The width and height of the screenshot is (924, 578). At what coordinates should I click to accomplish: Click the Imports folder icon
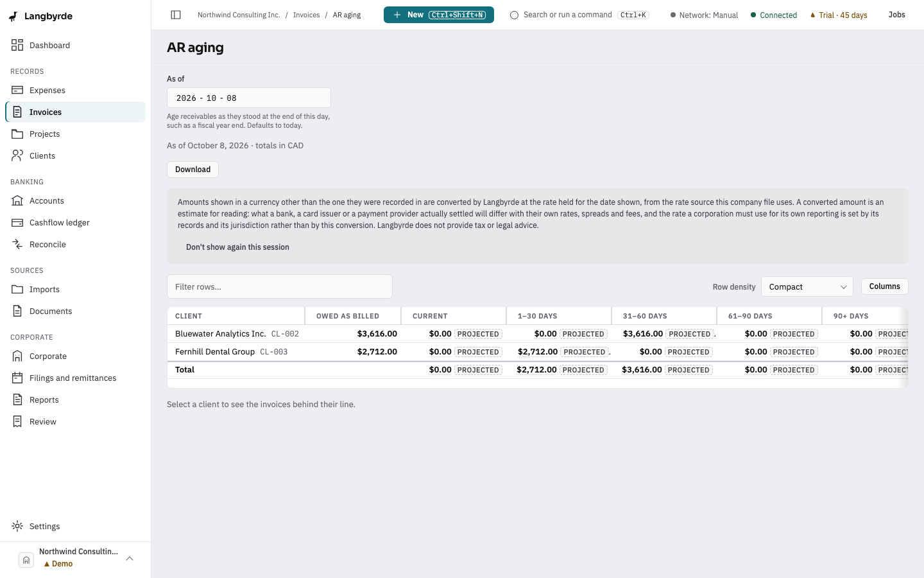click(x=17, y=289)
